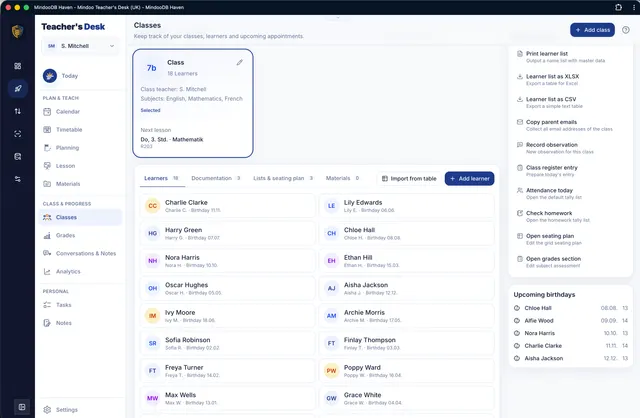Viewport: 640px width, 418px height.
Task: Open Planning in the sidebar
Action: (80, 148)
